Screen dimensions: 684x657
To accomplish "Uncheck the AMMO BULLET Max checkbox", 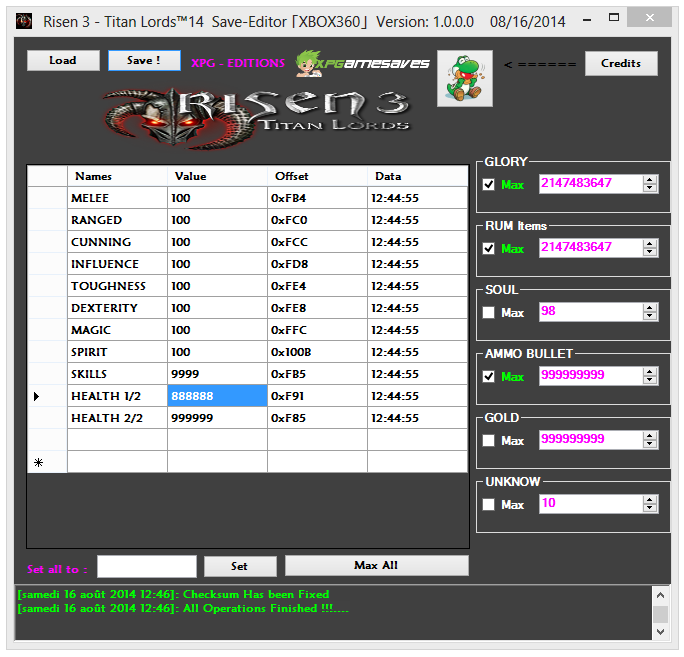I will coord(488,376).
